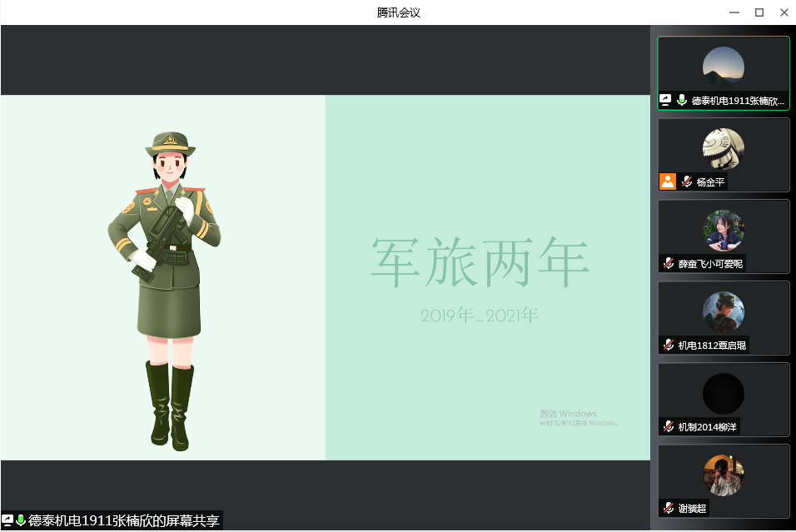The width and height of the screenshot is (796, 532).
Task: Click the screen-share icon on 张楠欣's tile
Action: [x=665, y=100]
